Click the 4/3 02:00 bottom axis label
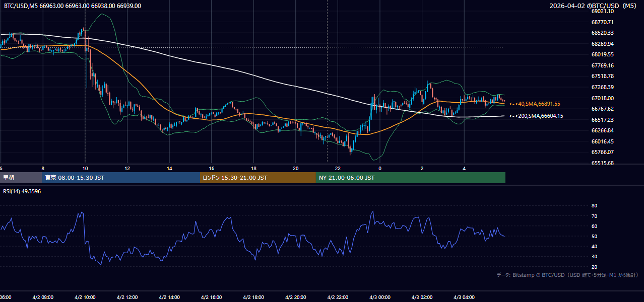This screenshot has width=644, height=302. pos(422,297)
